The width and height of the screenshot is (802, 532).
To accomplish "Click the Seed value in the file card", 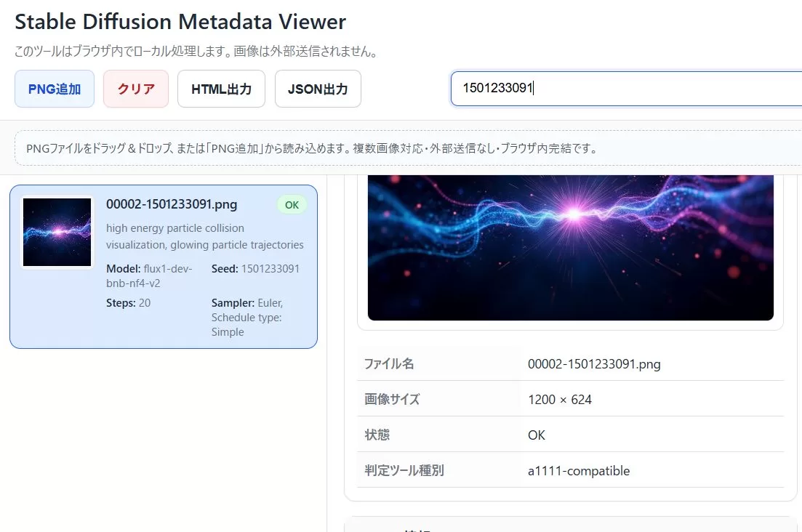I will tap(270, 269).
